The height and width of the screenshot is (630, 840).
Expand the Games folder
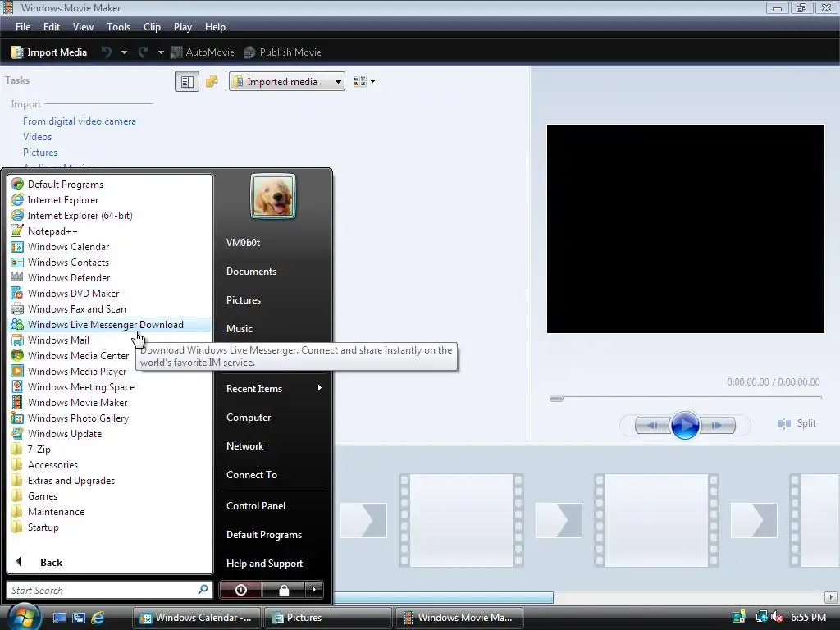click(111, 495)
